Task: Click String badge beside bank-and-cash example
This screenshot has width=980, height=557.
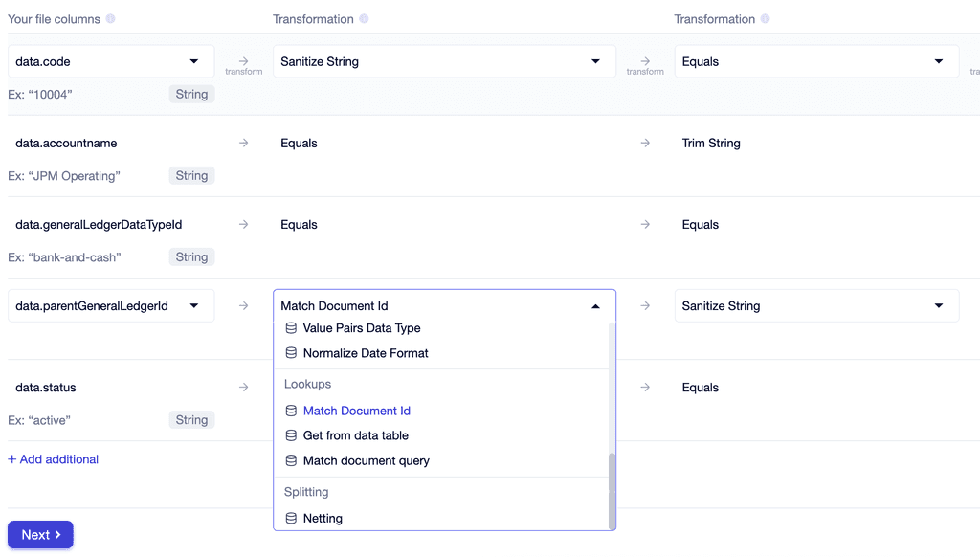Action: (x=191, y=256)
